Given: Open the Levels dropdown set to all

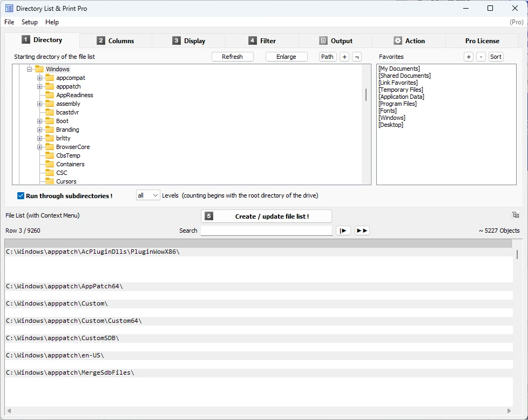Looking at the screenshot, I should (148, 195).
